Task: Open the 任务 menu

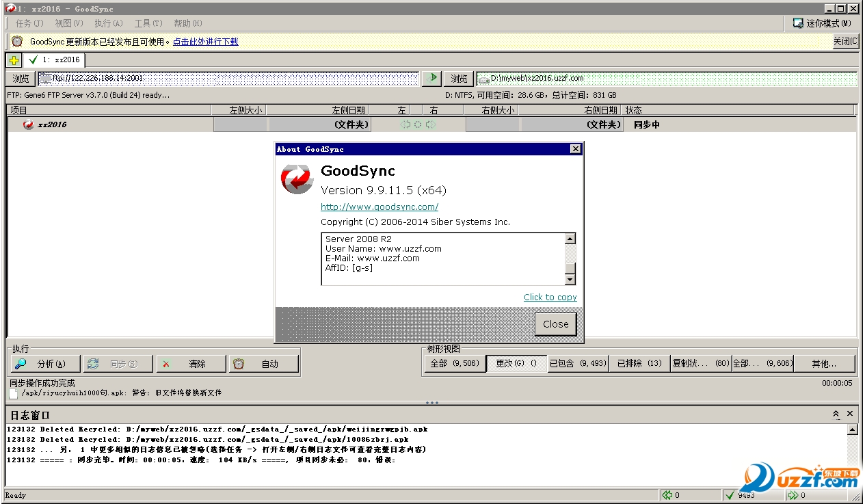Action: 29,23
